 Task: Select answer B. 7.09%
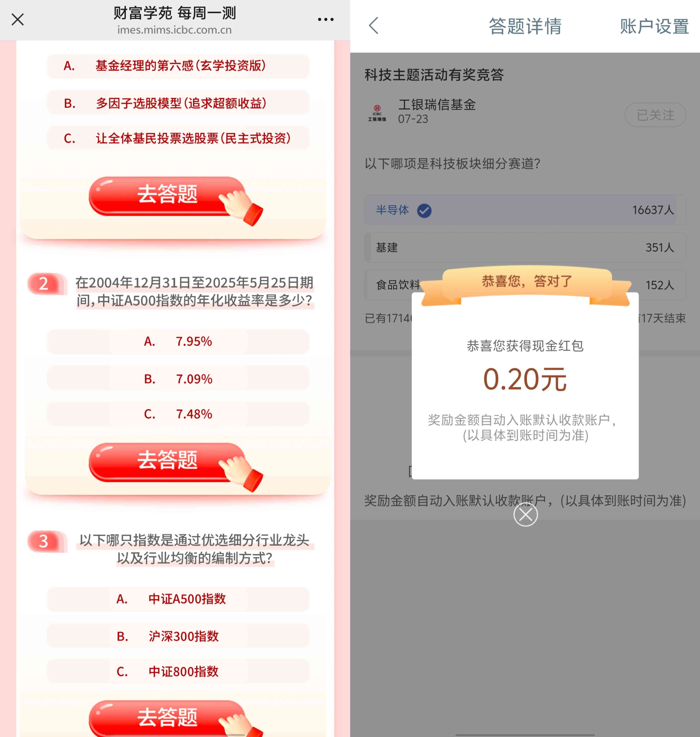(178, 378)
